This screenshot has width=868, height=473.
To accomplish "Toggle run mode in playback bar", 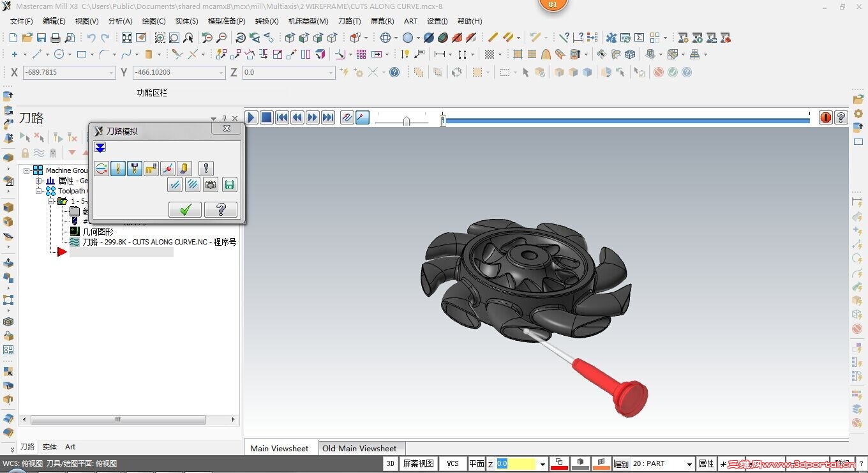I will coord(363,117).
